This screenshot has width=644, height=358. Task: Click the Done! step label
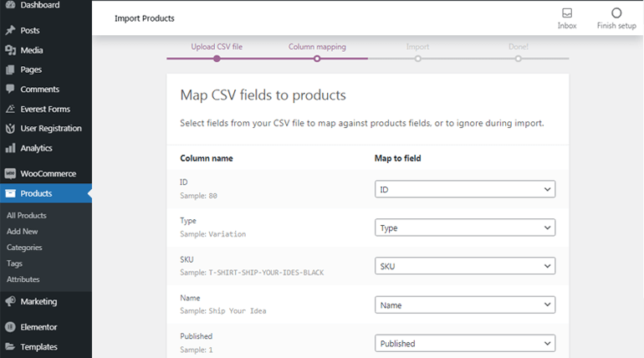(x=519, y=47)
